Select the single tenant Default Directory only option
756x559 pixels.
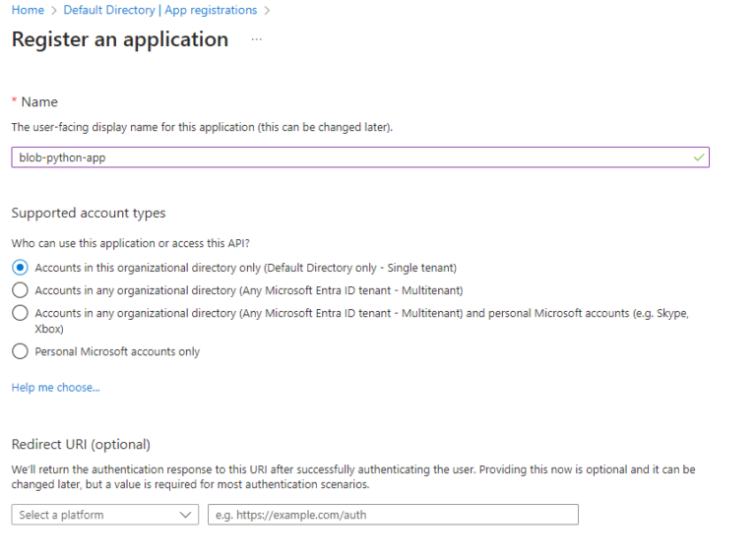20,268
